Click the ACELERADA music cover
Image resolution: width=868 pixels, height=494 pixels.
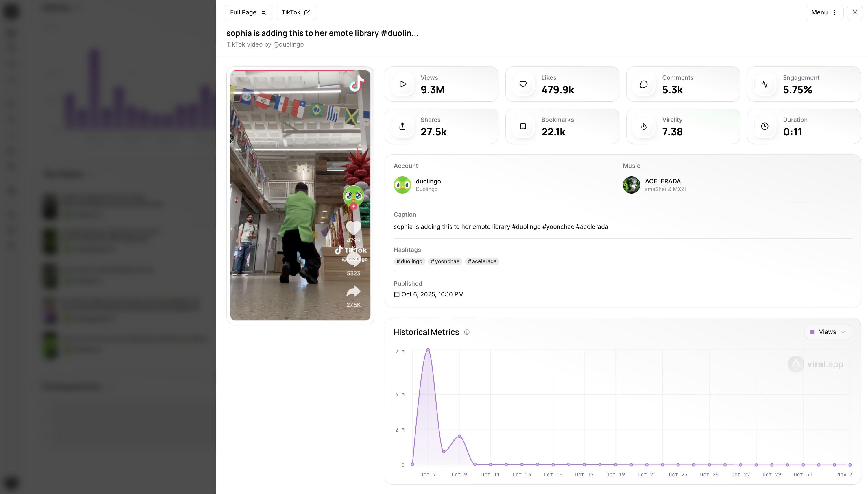(631, 185)
